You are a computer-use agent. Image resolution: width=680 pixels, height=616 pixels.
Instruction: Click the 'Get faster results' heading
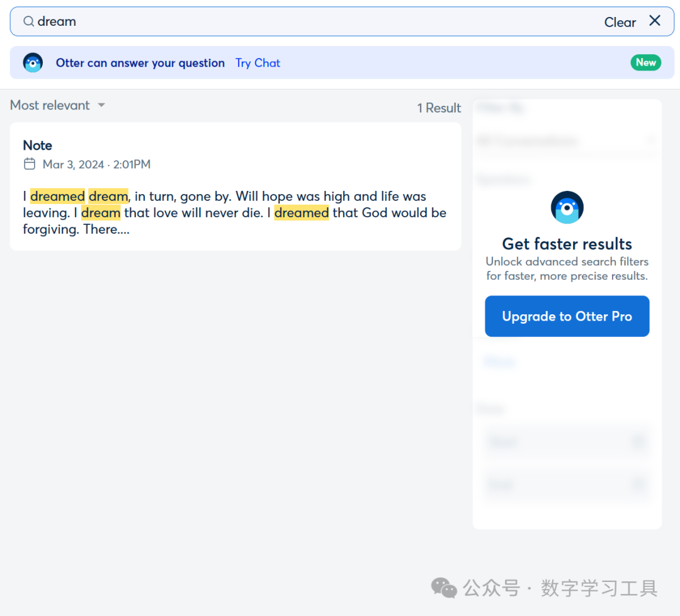pyautogui.click(x=567, y=244)
